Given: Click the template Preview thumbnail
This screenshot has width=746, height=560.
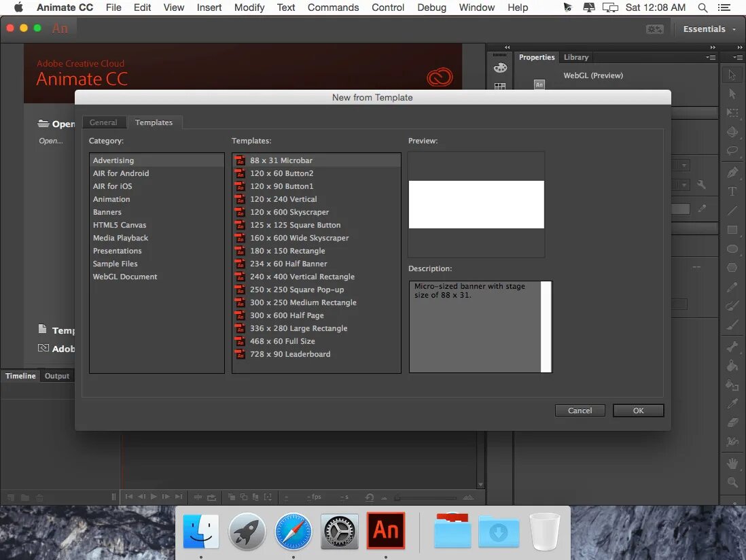Looking at the screenshot, I should tap(476, 205).
